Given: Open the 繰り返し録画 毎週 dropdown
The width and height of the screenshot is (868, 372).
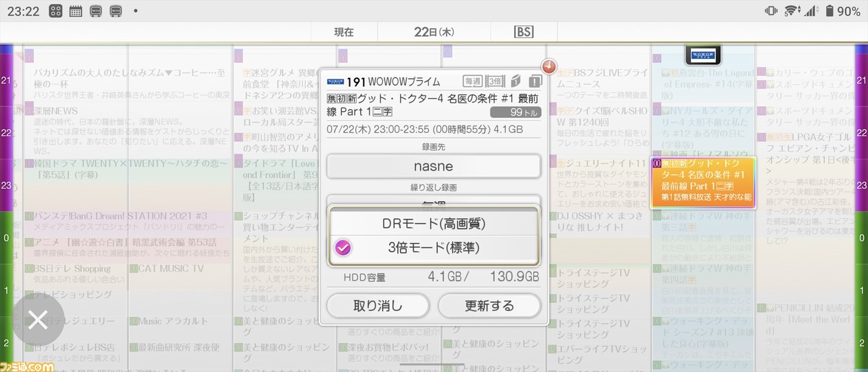Looking at the screenshot, I should pyautogui.click(x=433, y=201).
